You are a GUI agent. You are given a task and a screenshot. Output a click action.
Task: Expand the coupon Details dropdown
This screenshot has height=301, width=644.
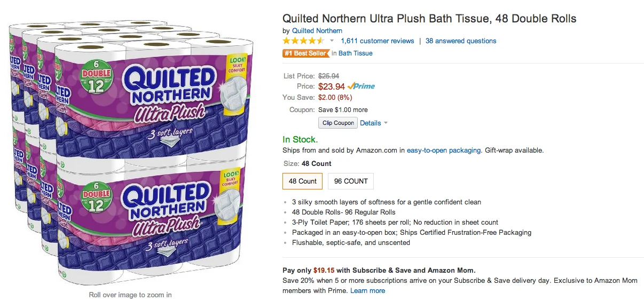(373, 123)
